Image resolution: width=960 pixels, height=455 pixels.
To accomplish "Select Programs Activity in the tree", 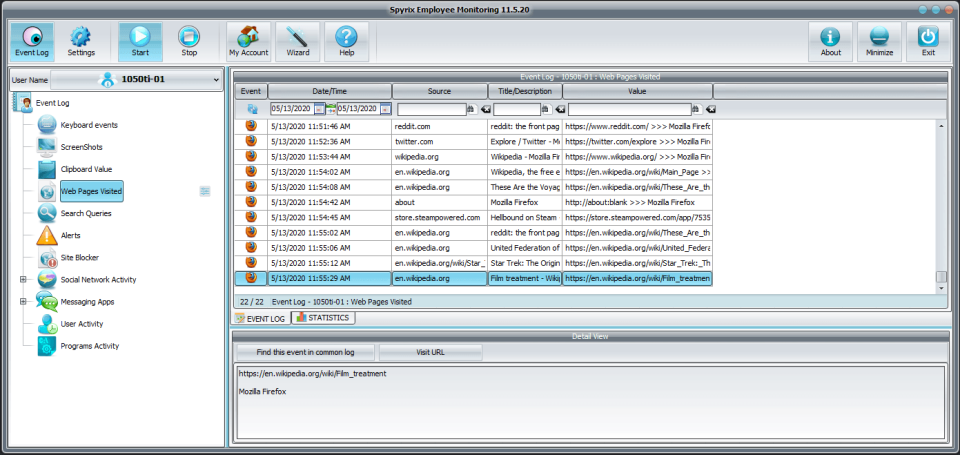I will [89, 345].
